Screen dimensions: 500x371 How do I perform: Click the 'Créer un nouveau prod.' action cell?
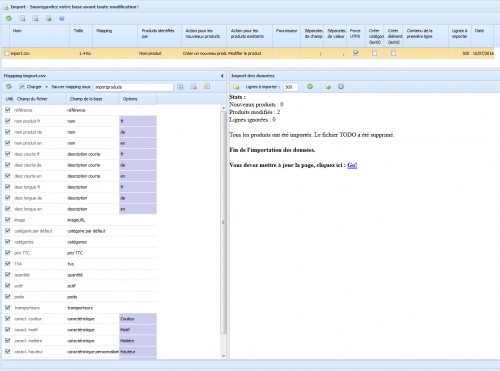204,53
